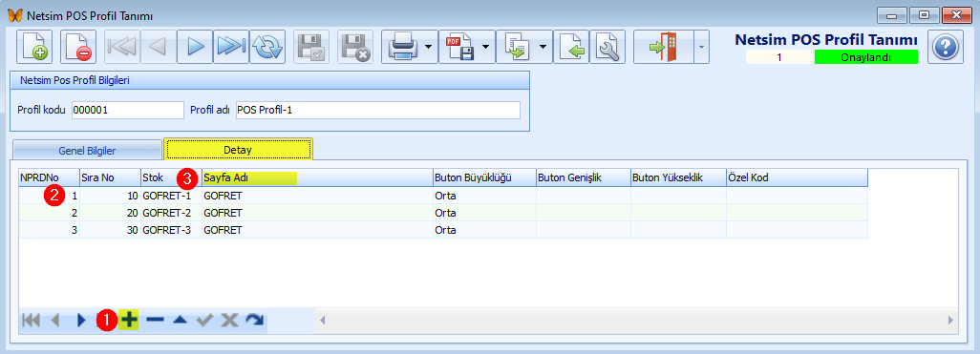Click Sıra No value 30
This screenshot has width=980, height=354.
(x=110, y=229)
